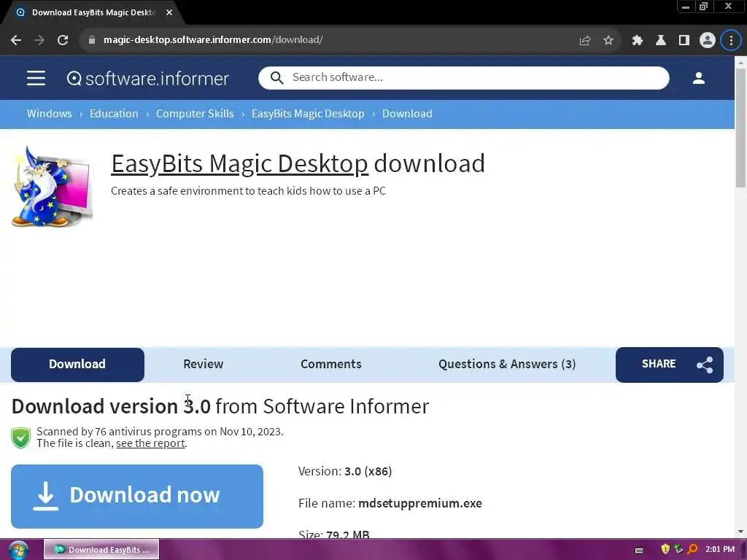The height and width of the screenshot is (560, 747).
Task: Click the browser forward arrow
Action: point(39,40)
